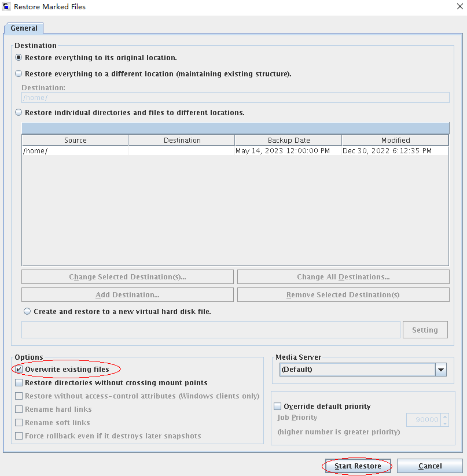Click the Restore Marked Files window icon
Screen dimensions: 467x476
point(6,6)
